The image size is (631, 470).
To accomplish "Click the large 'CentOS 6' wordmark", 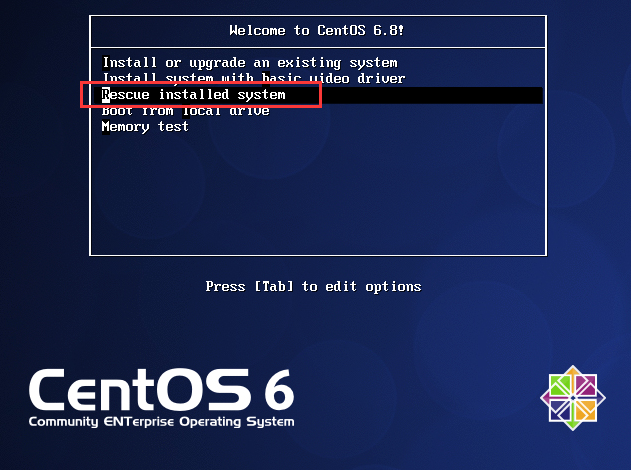I will tap(161, 390).
